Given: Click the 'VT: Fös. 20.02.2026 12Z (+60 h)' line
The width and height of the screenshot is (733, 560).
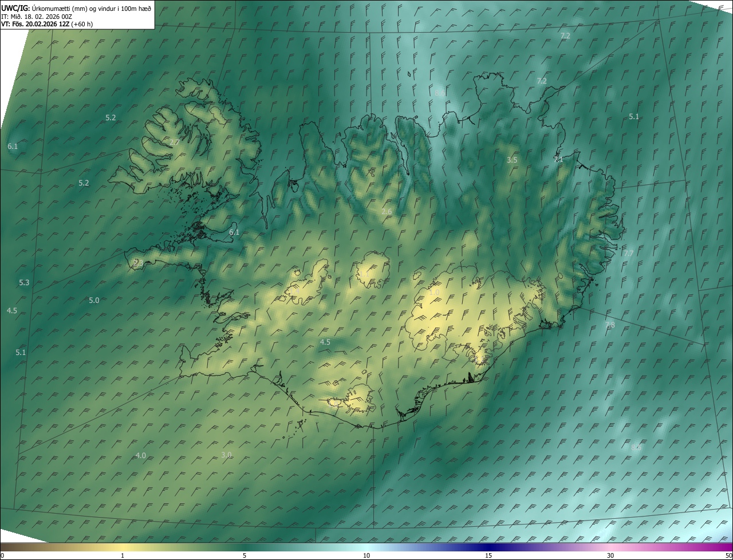Looking at the screenshot, I should [47, 24].
